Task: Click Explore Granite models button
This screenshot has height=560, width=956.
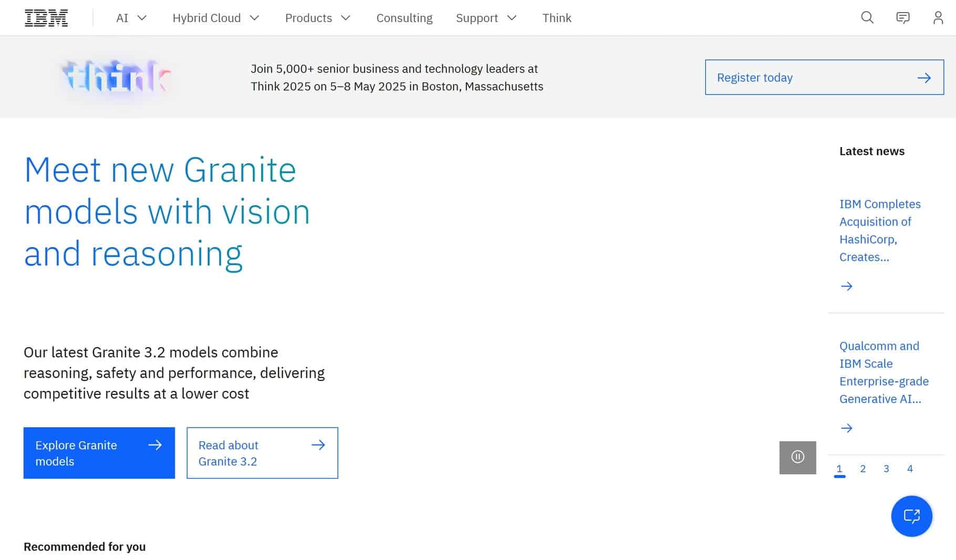Action: tap(99, 453)
